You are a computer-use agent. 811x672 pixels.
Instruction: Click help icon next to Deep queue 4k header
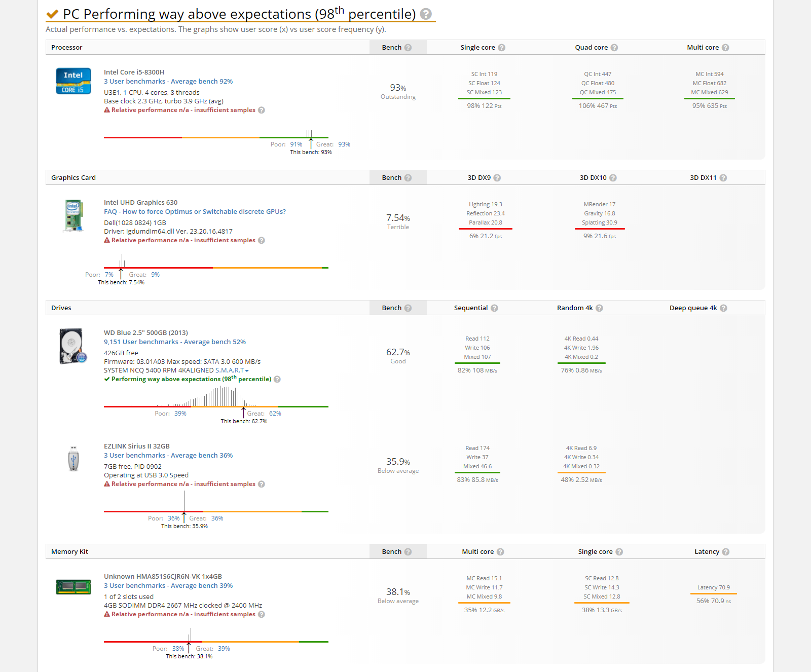[x=724, y=308]
